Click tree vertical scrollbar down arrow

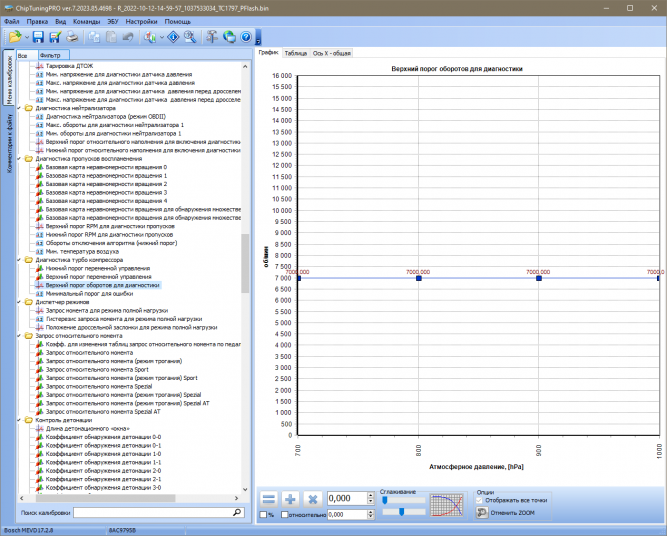[x=245, y=490]
